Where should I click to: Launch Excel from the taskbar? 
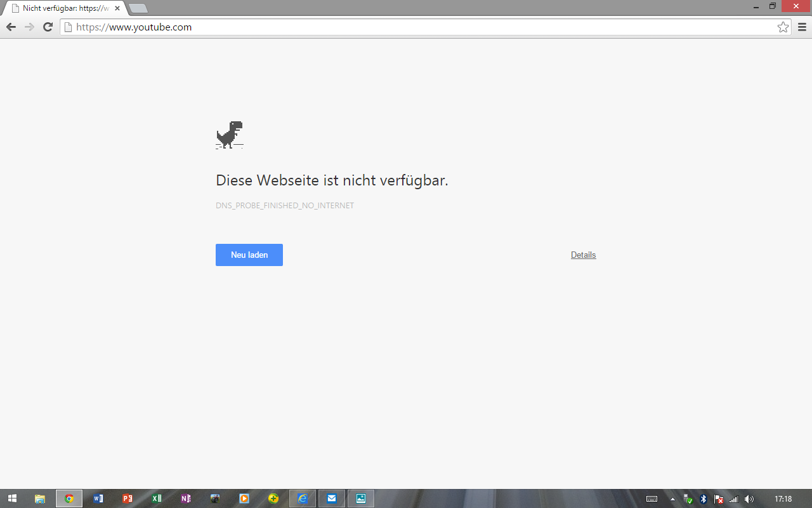(x=157, y=498)
